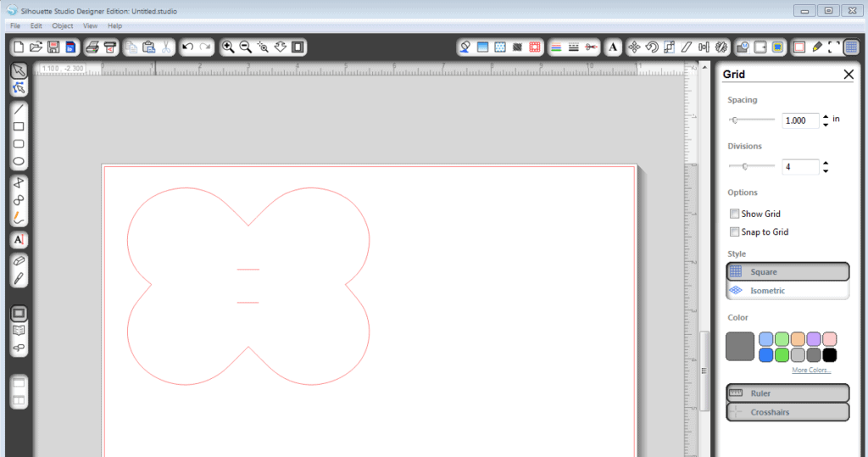The image size is (868, 457).
Task: Select the Line drawing tool
Action: coord(19,109)
